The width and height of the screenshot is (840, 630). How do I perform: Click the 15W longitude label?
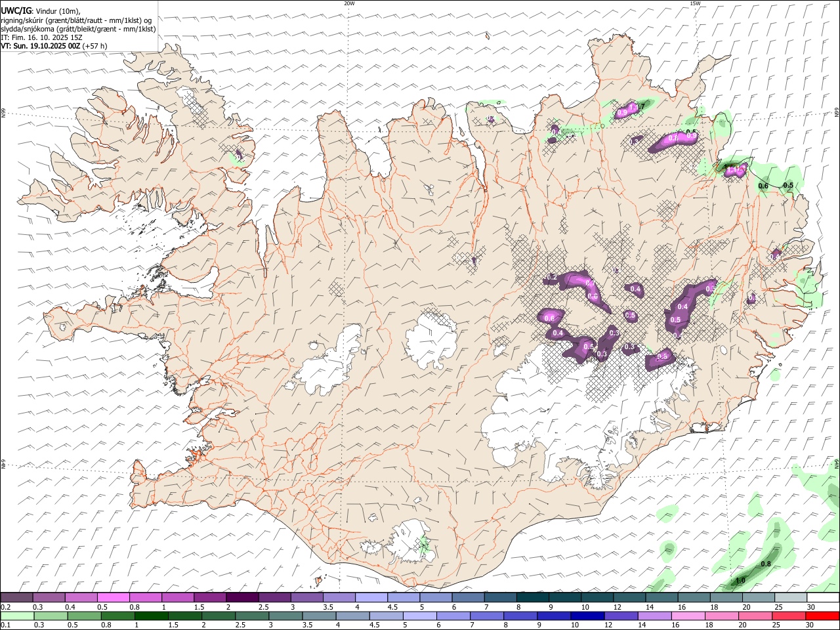point(695,3)
